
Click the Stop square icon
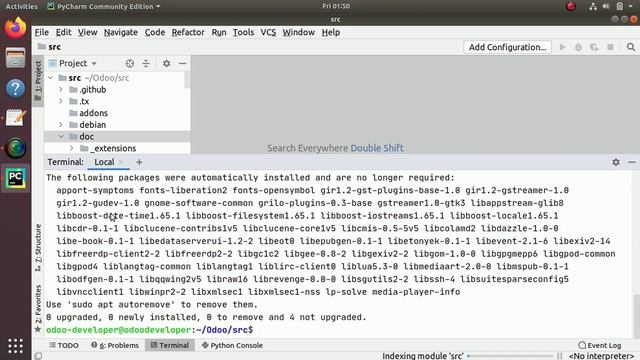pyautogui.click(x=610, y=47)
